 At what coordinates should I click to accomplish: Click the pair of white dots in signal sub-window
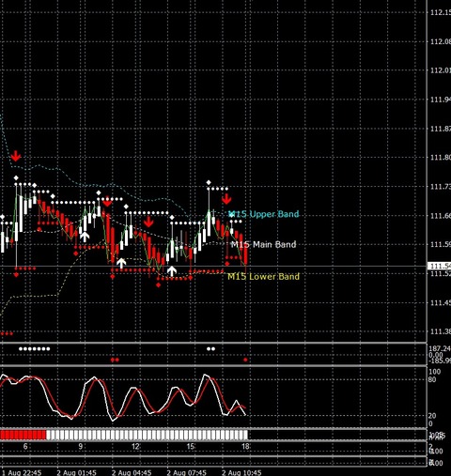210,348
